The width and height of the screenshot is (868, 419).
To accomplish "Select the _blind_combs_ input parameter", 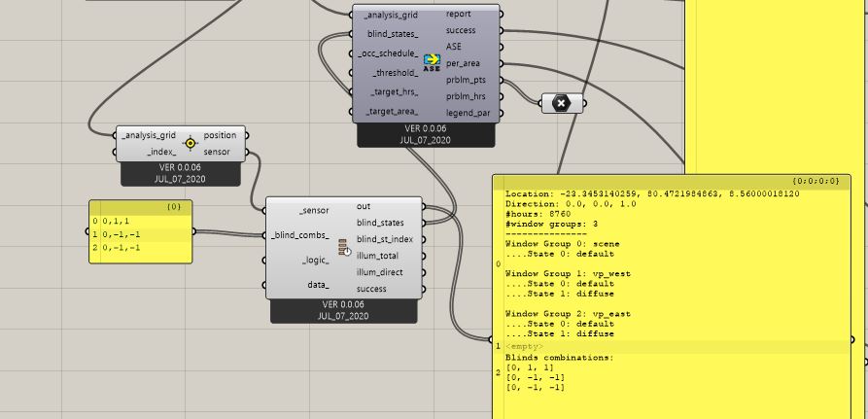I will (300, 235).
